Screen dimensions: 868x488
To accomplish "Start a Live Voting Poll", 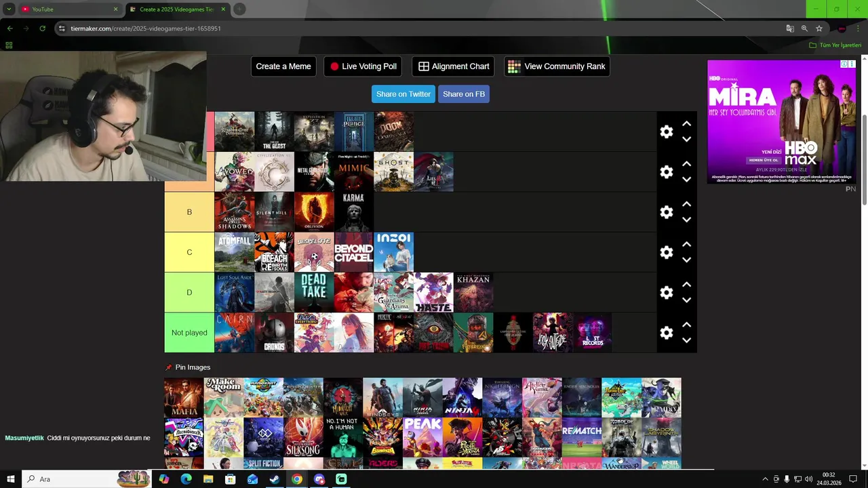I will point(363,66).
